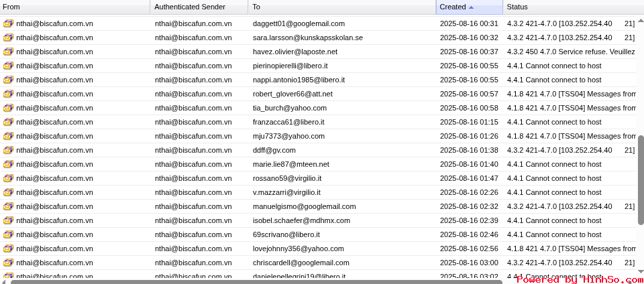Click mail icon for robert_glover66@att.net row
This screenshot has height=284, width=644.
click(8, 94)
